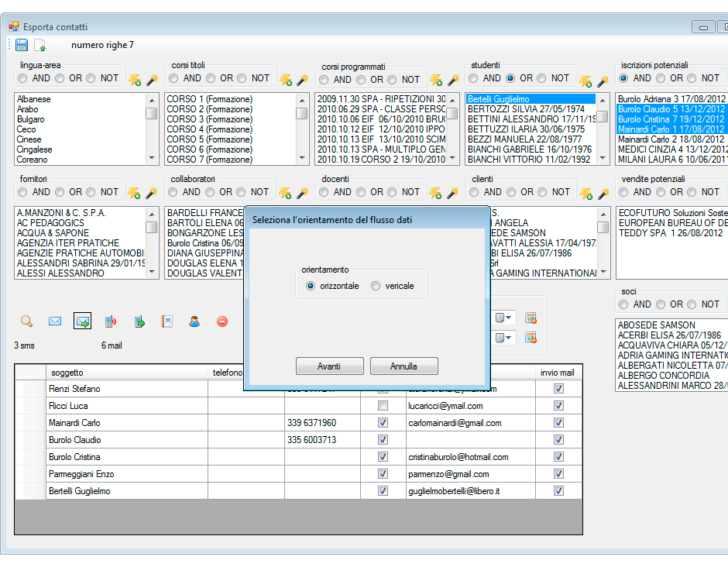Screen dimensions: 728x567
Task: Click the magic wand icon for fornitori
Action: pos(151,193)
